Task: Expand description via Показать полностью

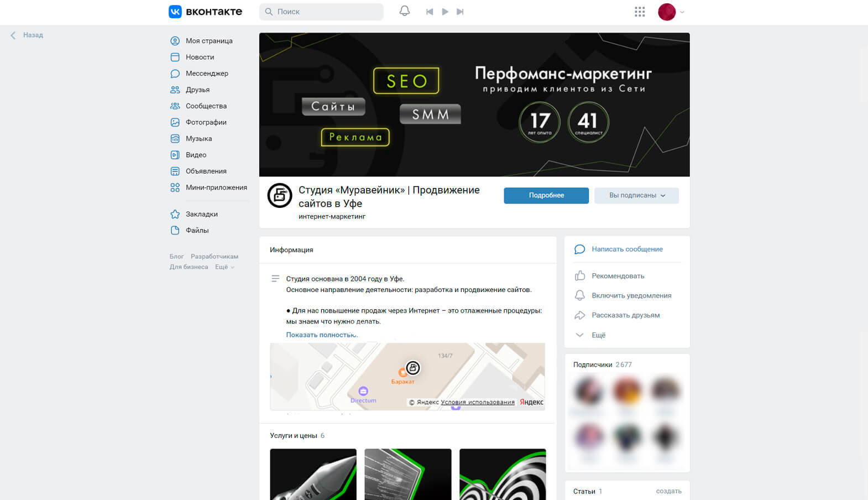Action: [x=322, y=335]
